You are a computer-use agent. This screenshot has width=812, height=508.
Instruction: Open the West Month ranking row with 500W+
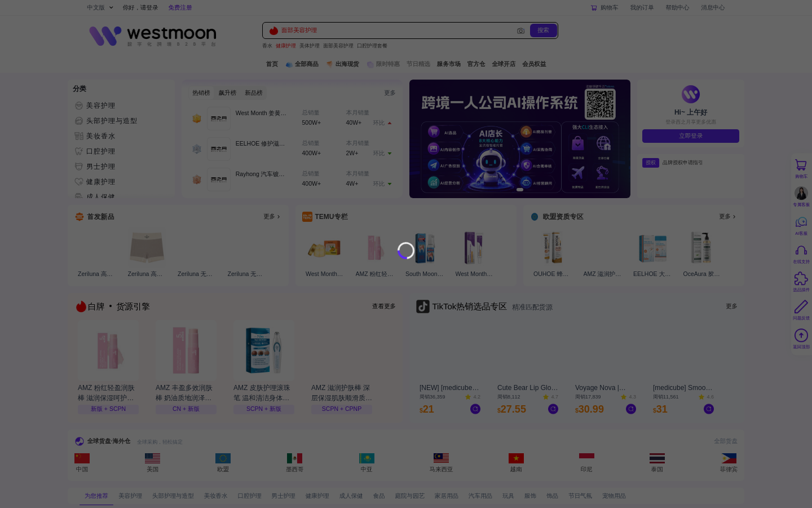[292, 119]
